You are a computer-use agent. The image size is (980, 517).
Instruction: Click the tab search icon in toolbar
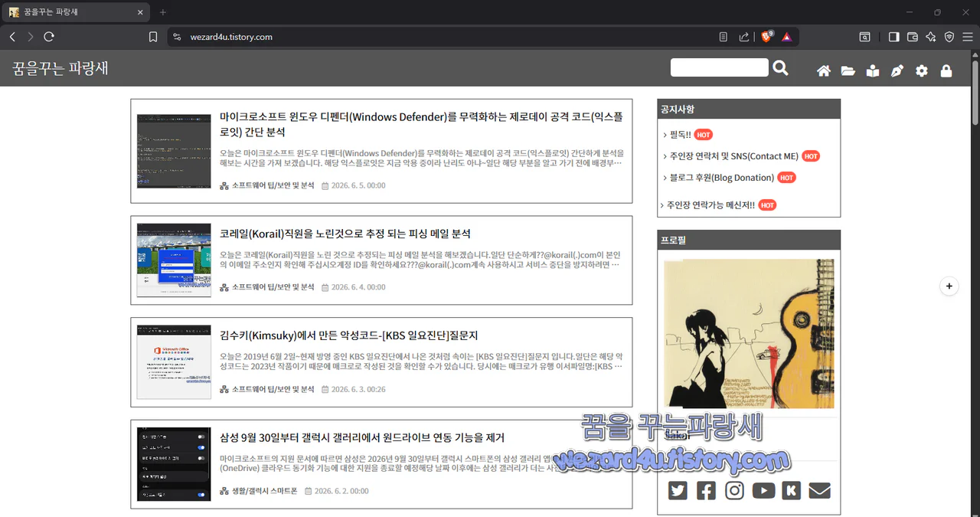864,37
